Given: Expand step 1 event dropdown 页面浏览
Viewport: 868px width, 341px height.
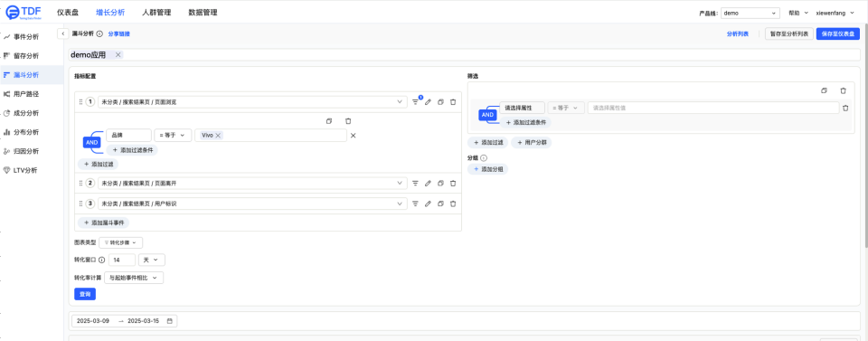Looking at the screenshot, I should (252, 102).
